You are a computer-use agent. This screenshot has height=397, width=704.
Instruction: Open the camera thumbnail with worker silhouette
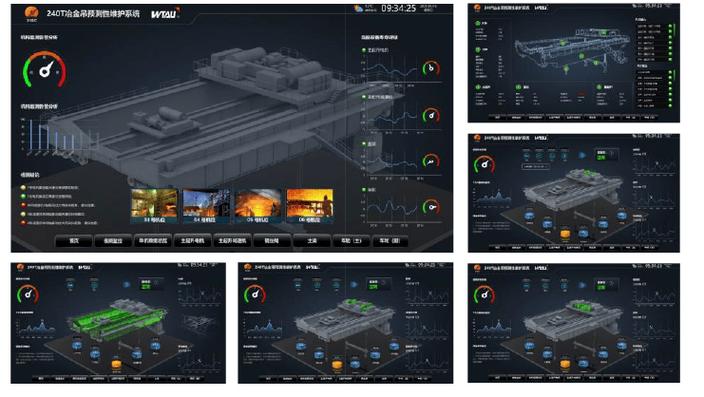310,206
